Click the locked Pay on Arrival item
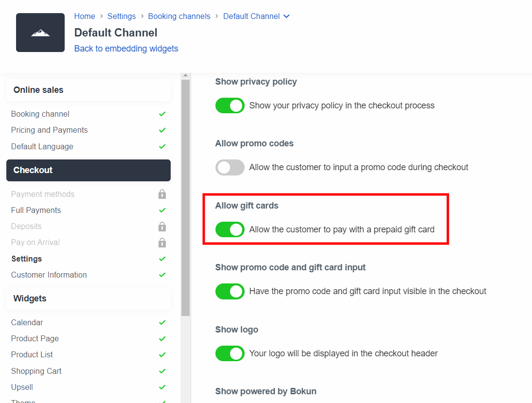 [35, 242]
